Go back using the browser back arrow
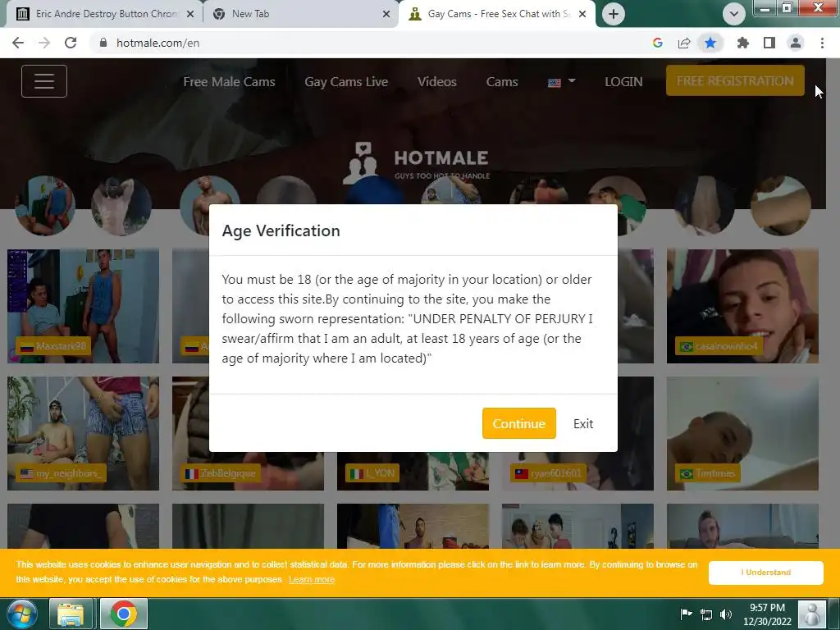 pyautogui.click(x=18, y=43)
